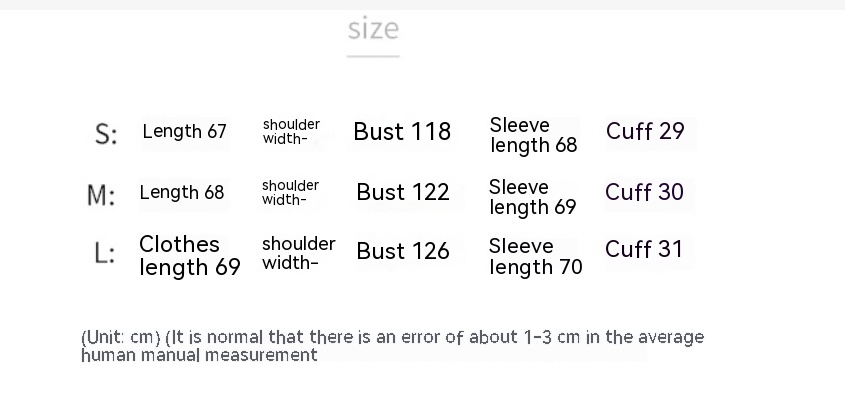Select the "Bust 122" measurement
Screen dimensions: 845x400
click(x=403, y=192)
